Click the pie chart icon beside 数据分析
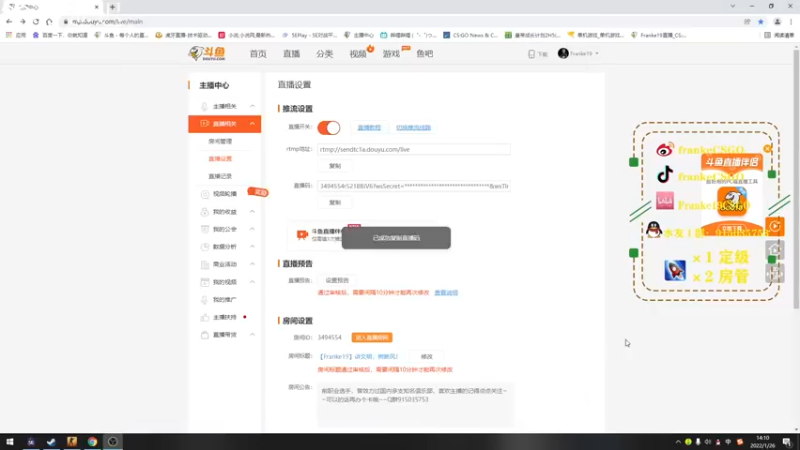This screenshot has width=800, height=450. 205,246
